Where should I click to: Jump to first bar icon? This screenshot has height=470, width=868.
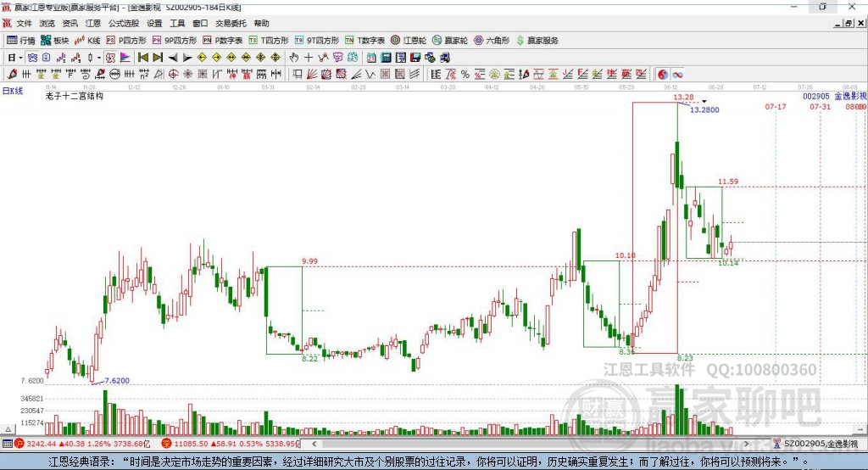point(142,58)
